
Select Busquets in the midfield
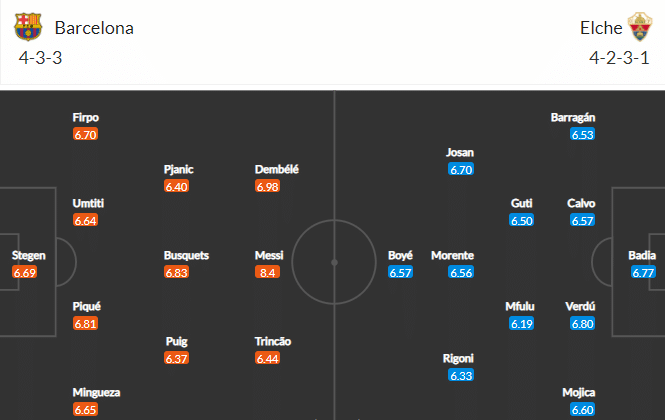tap(186, 255)
